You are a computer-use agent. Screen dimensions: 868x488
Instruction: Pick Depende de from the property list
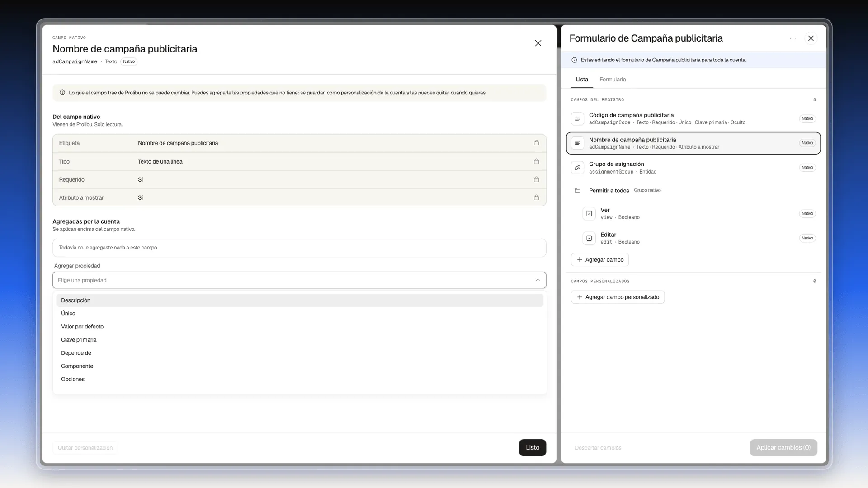tap(300, 353)
